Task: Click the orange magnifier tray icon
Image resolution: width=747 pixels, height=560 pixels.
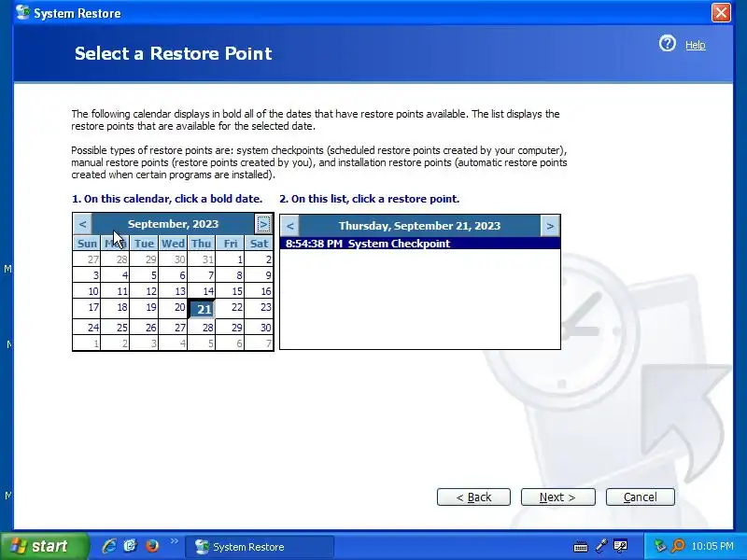Action: pyautogui.click(x=678, y=546)
